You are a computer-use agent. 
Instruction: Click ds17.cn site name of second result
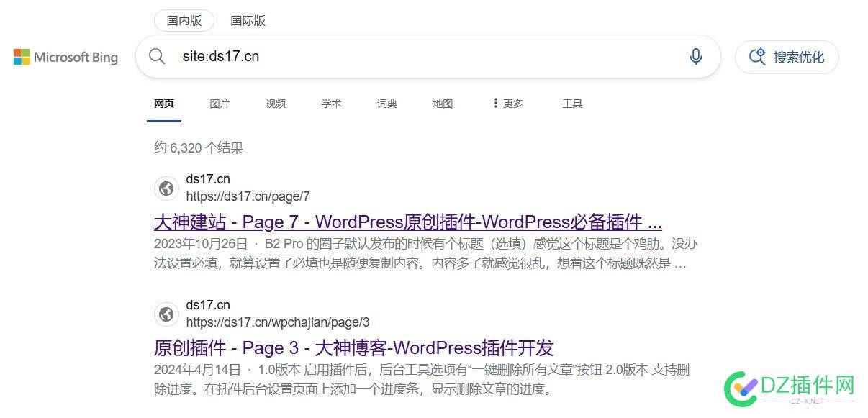pyautogui.click(x=208, y=305)
